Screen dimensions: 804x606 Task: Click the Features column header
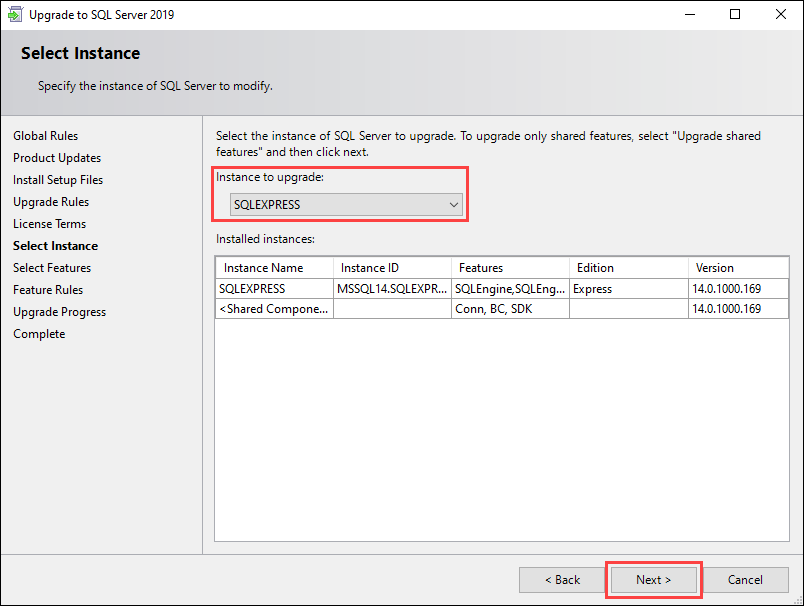(x=481, y=268)
